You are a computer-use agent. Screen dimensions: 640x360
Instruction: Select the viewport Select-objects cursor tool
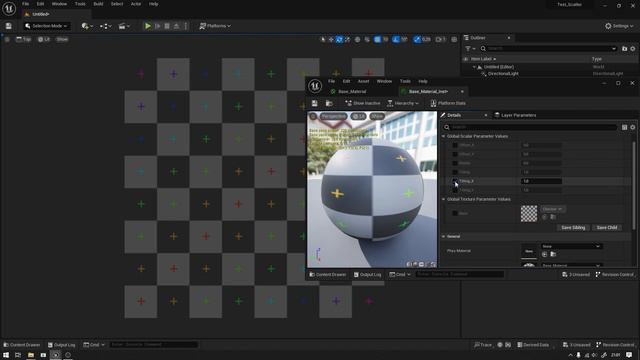tap(323, 40)
